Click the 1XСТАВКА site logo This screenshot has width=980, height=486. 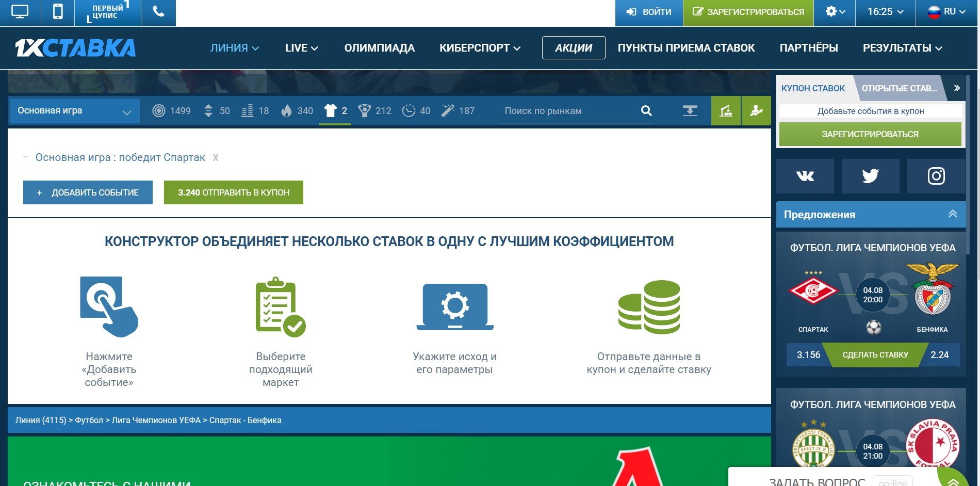(75, 47)
